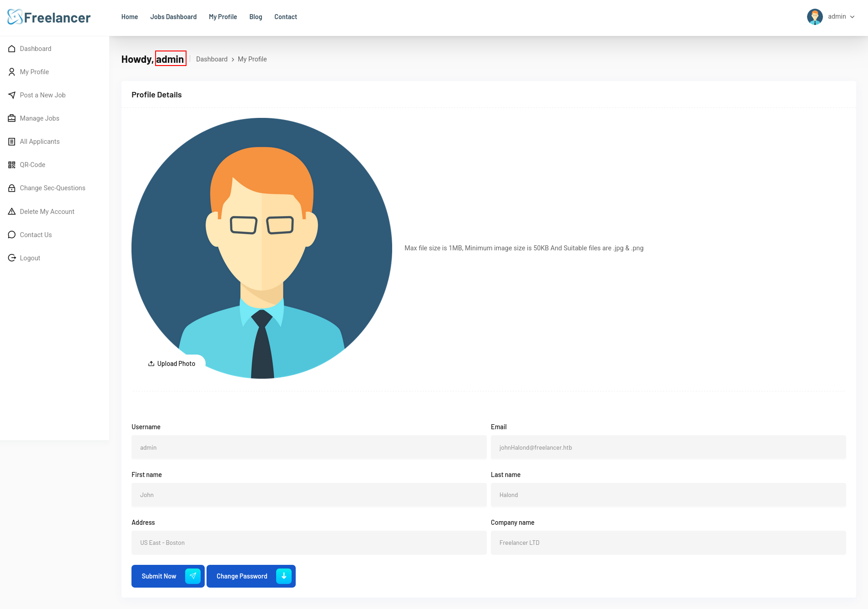The height and width of the screenshot is (609, 868).
Task: Select Post a New Job in the sidebar
Action: coord(43,95)
